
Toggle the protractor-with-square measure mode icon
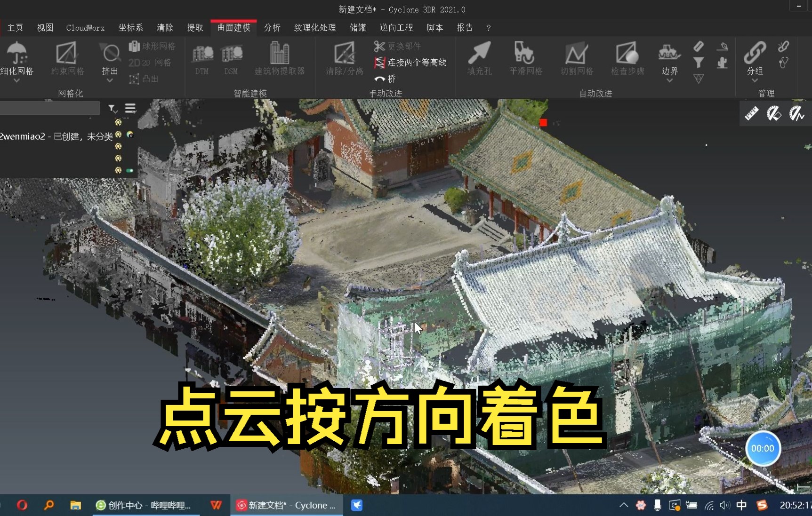point(774,113)
